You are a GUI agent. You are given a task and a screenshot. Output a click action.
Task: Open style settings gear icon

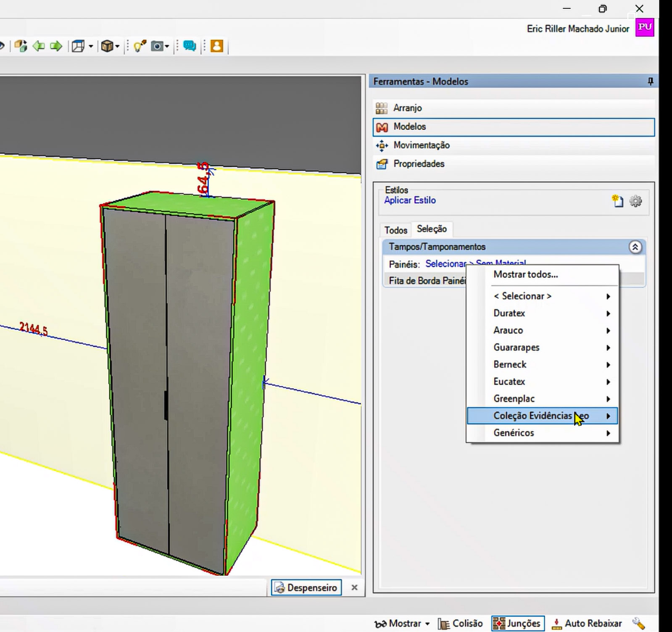pos(635,201)
